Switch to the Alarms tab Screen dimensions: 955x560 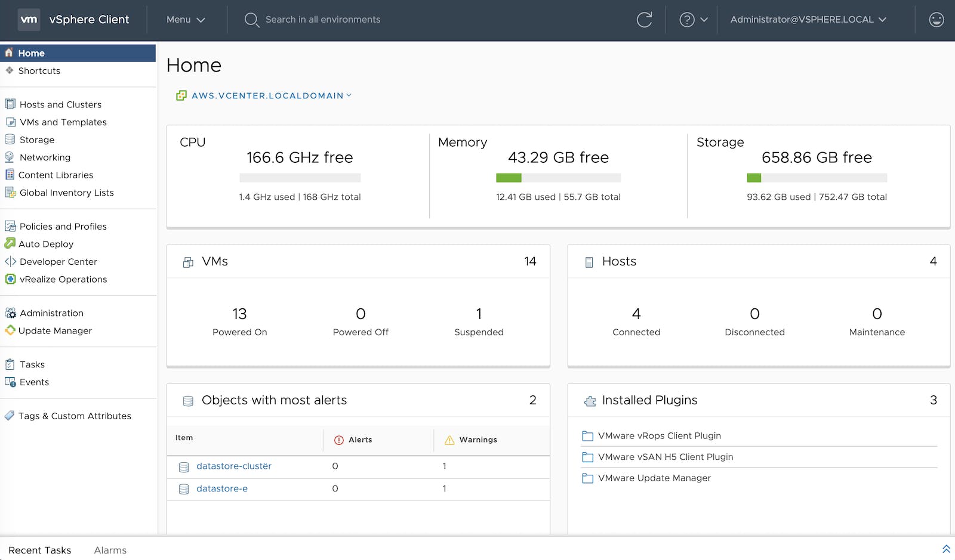(110, 550)
